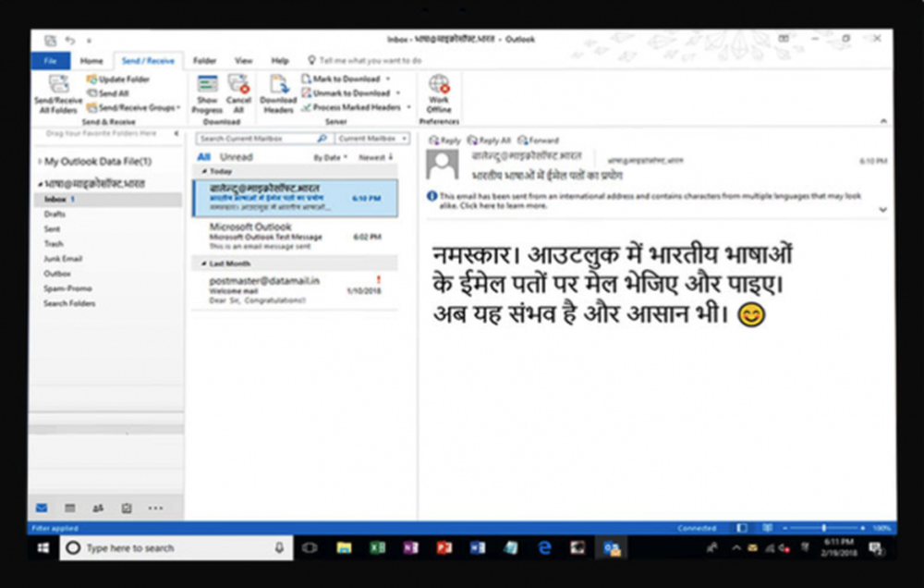Open the Drafts folder
924x588 pixels.
(55, 214)
